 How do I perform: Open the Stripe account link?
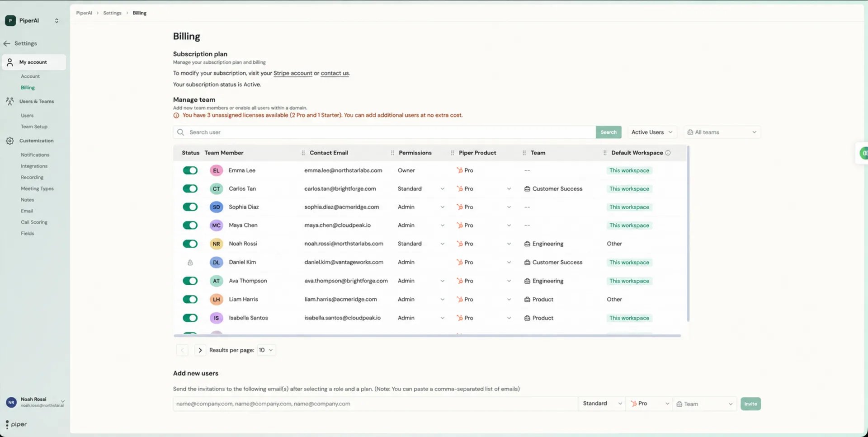[x=292, y=73]
